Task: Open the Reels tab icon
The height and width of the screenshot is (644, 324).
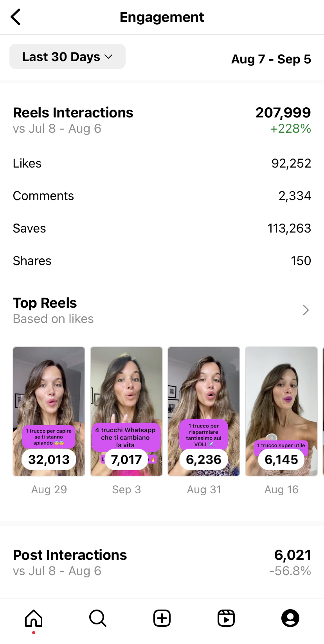Action: click(226, 619)
